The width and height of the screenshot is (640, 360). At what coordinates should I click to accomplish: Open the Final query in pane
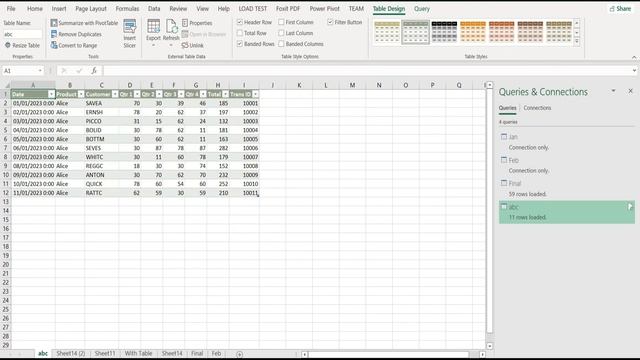click(567, 188)
